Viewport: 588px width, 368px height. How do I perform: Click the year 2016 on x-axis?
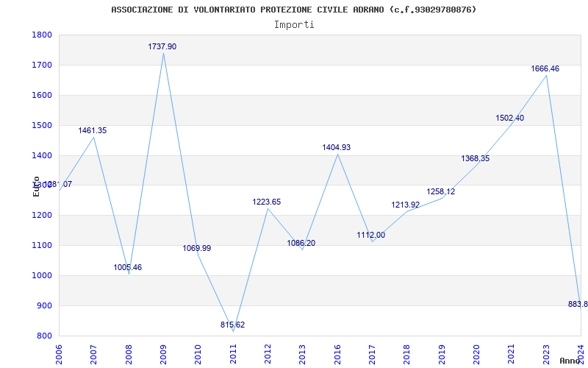pyautogui.click(x=337, y=353)
